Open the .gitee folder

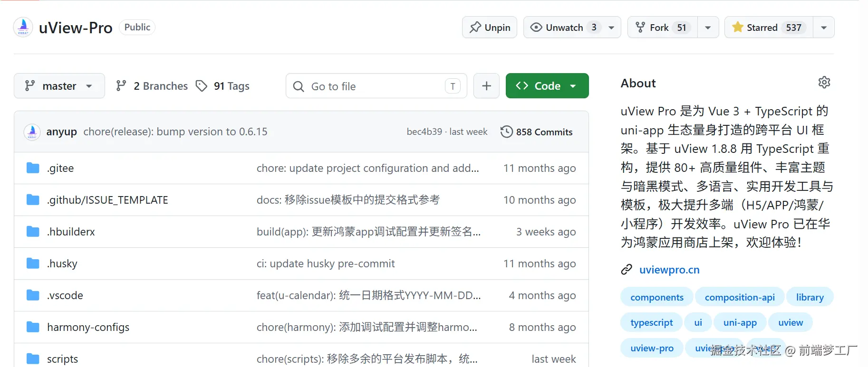[x=60, y=168]
